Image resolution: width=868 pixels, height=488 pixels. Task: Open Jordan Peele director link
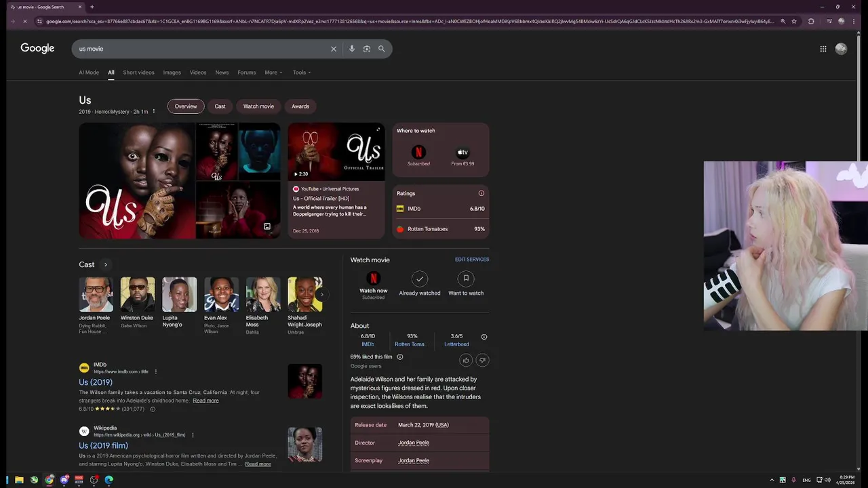[414, 443]
